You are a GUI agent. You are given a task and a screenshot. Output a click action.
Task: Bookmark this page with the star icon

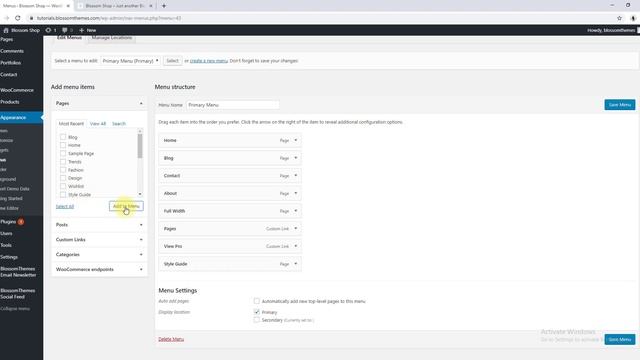pyautogui.click(x=619, y=18)
